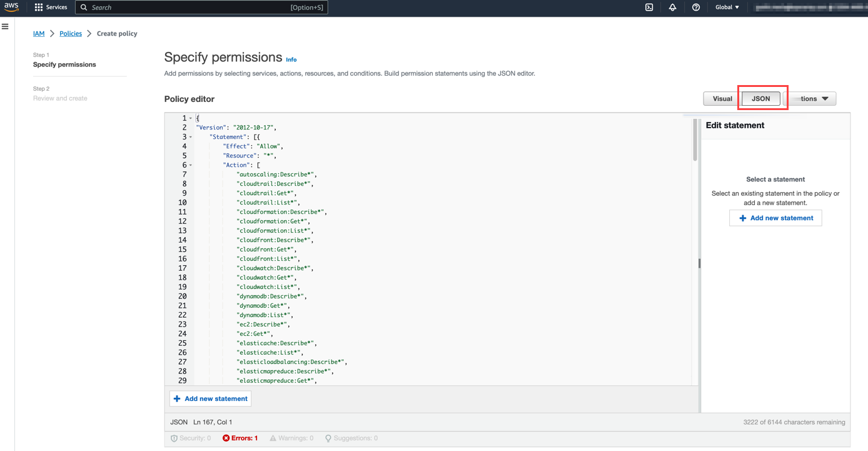The image size is (868, 451).
Task: Click the Ln 167, Col 1 status text
Action: point(213,422)
